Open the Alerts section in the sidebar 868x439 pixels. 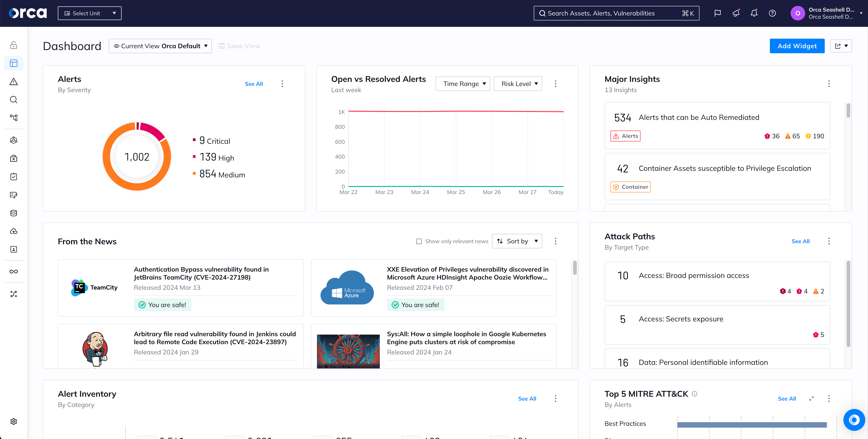tap(13, 81)
